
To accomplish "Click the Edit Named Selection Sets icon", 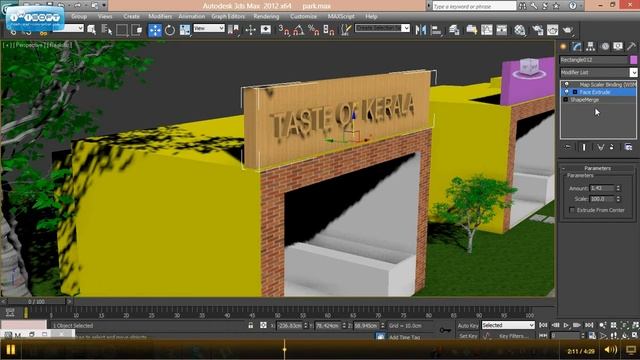I will coord(346,30).
